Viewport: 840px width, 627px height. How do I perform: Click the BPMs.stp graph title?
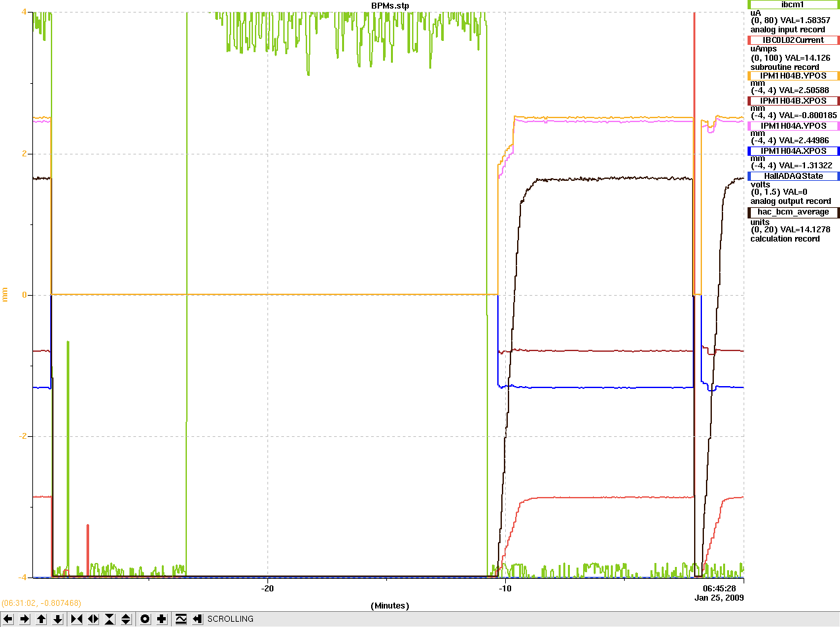click(x=390, y=5)
